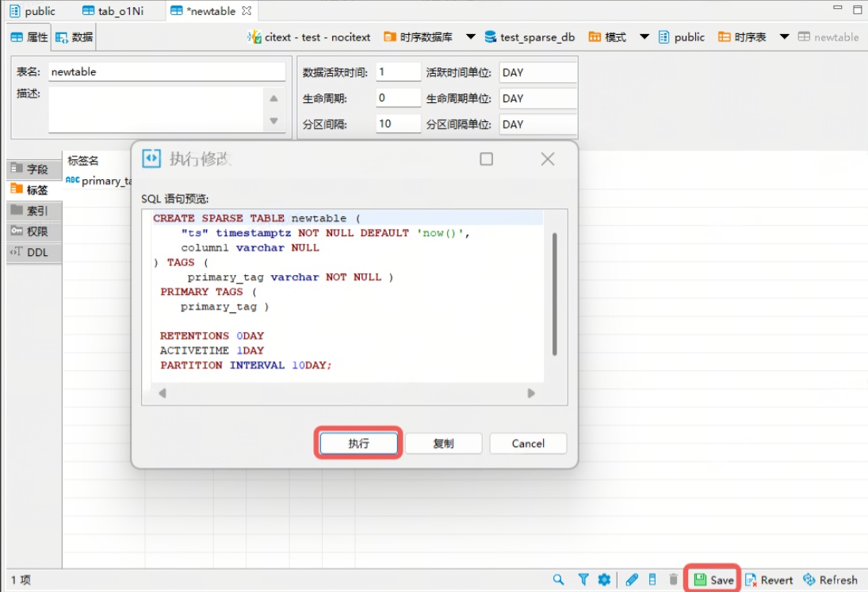Click the 执行 button in dialog

[358, 443]
